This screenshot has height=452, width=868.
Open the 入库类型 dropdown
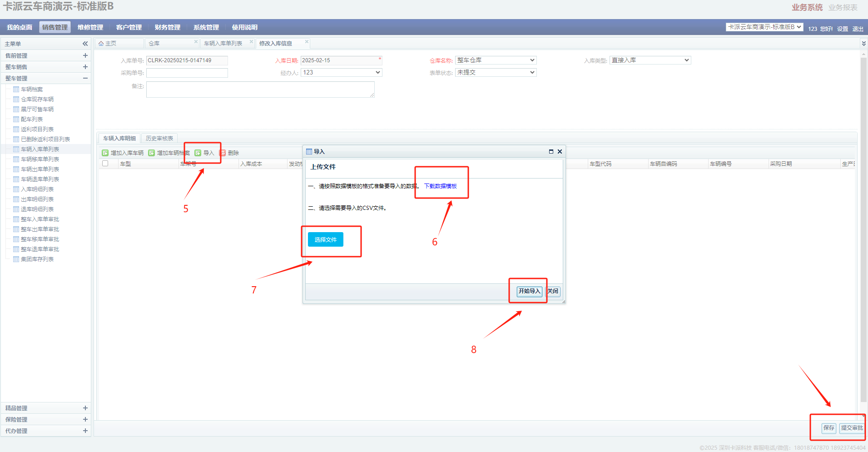650,60
